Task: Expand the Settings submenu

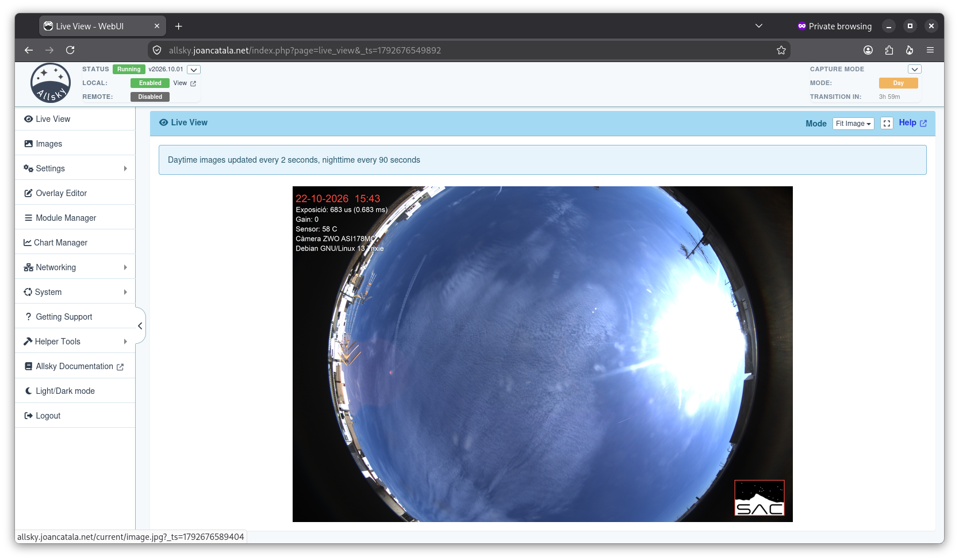Action: tap(75, 168)
